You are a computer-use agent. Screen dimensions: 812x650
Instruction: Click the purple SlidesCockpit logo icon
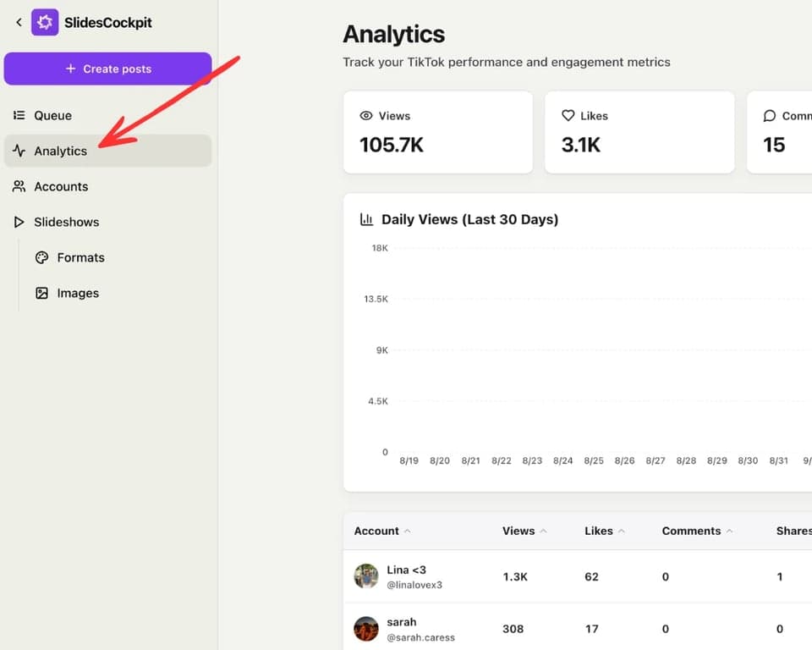[45, 22]
